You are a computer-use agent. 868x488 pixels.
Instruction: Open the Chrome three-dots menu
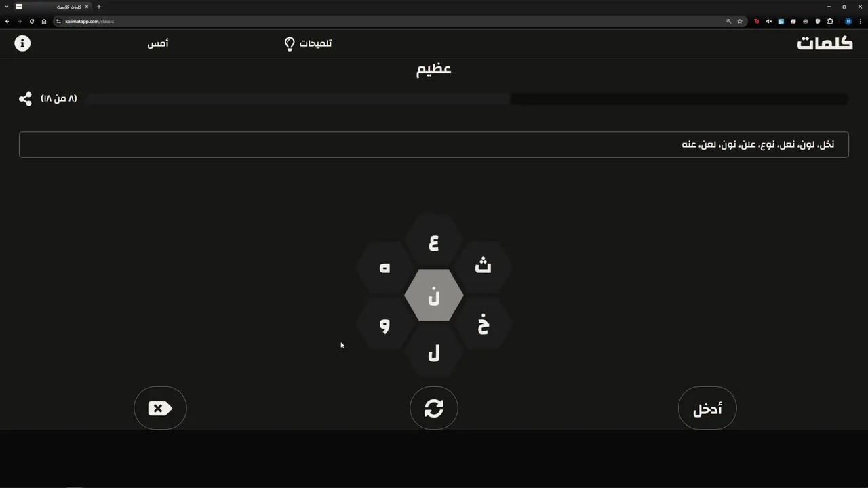pos(860,21)
